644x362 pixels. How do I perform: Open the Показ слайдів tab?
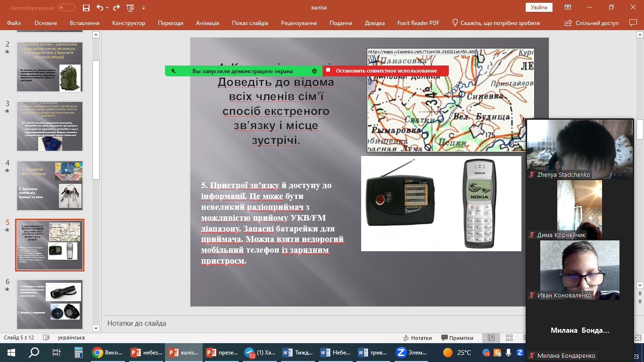click(x=250, y=23)
